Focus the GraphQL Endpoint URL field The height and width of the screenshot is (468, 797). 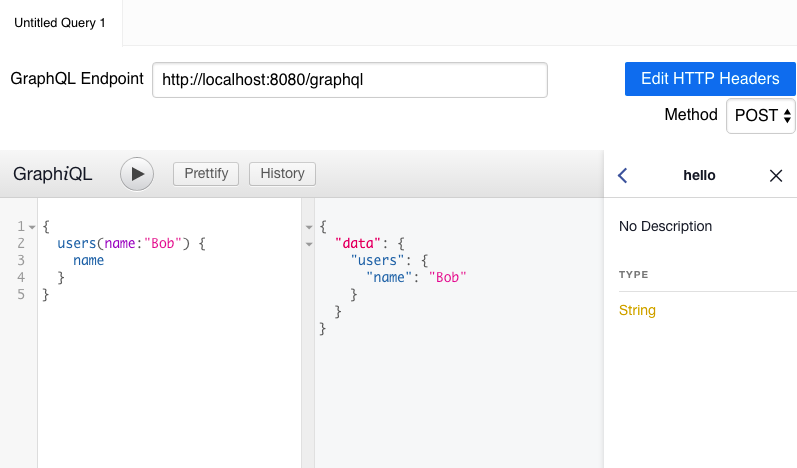pyautogui.click(x=349, y=80)
